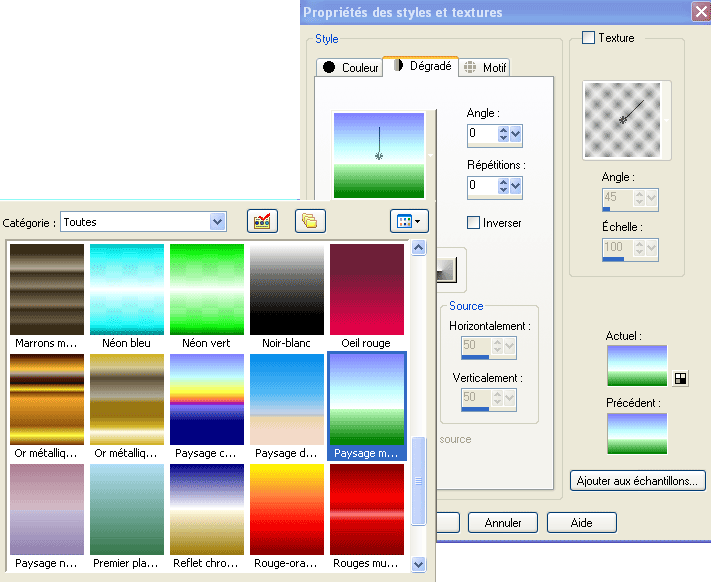Open the Répétitions slider dropdown arrow
Screen dimensions: 711x582
516,186
